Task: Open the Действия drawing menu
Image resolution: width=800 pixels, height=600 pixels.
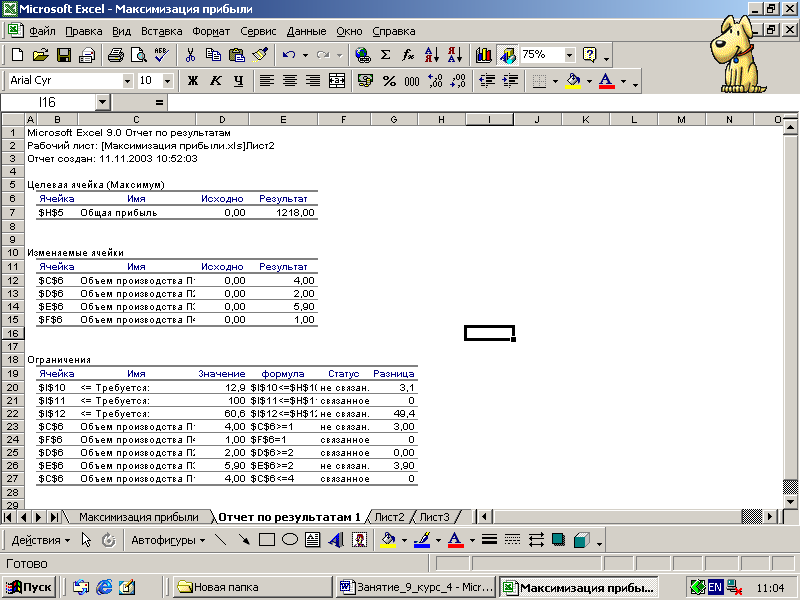Action: pos(40,540)
